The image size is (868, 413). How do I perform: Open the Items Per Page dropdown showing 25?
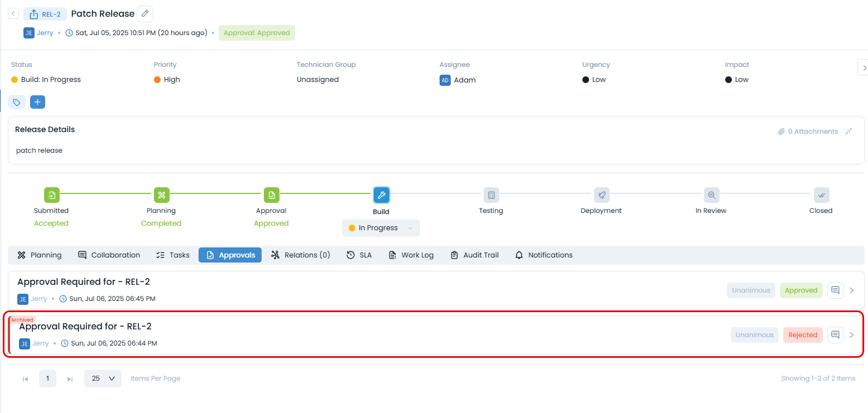103,378
